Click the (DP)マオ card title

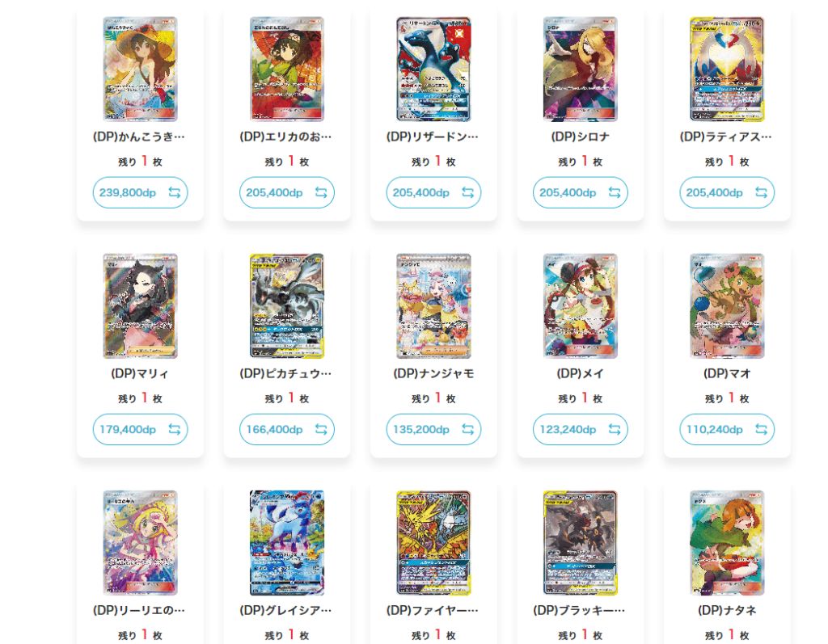[x=727, y=374]
